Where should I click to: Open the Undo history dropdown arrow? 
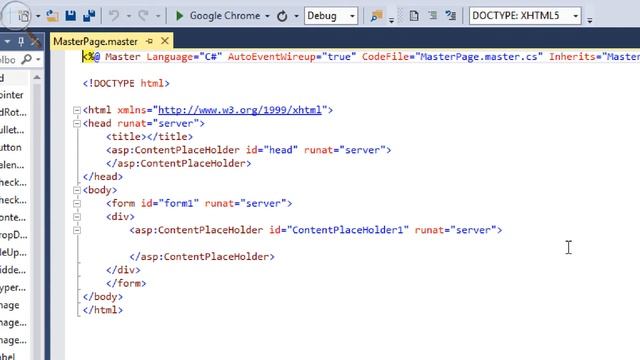coord(129,16)
